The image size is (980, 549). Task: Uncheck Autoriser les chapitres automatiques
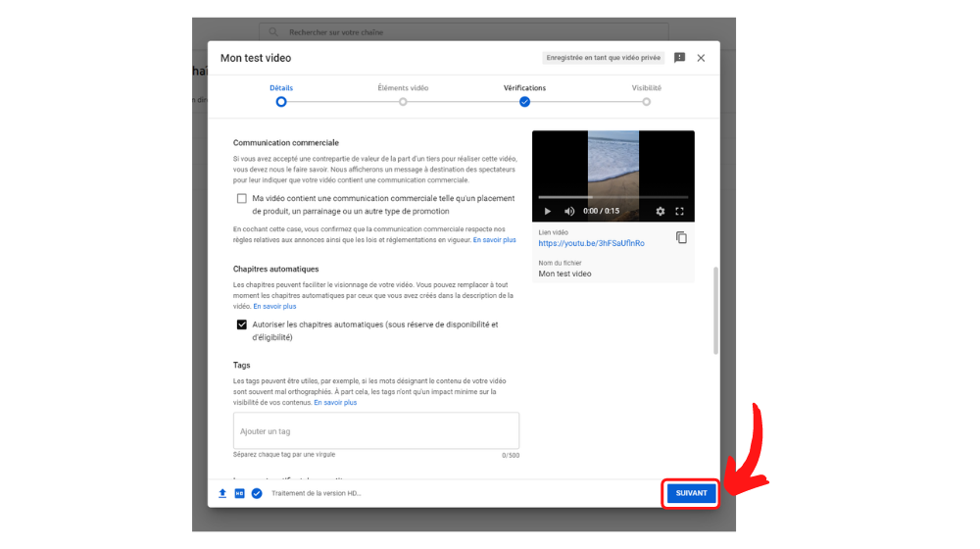(242, 324)
